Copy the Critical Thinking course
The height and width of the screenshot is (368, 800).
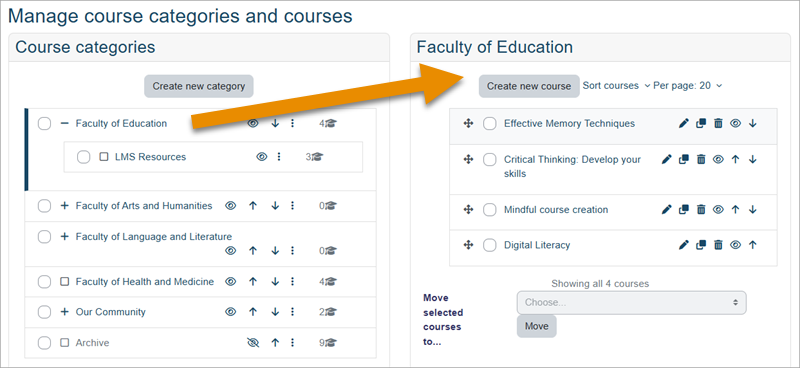point(684,159)
